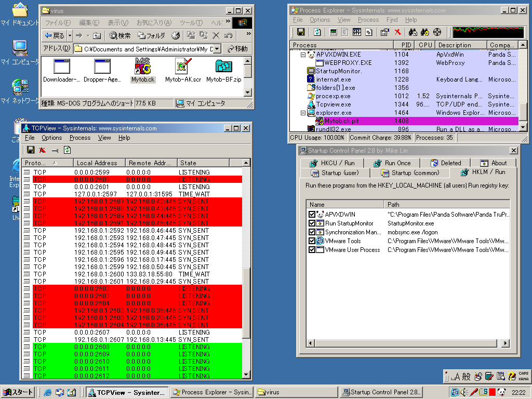Viewport: 532px width, 399px height.
Task: Toggle the VMware Tools startup checkbox
Action: click(312, 241)
